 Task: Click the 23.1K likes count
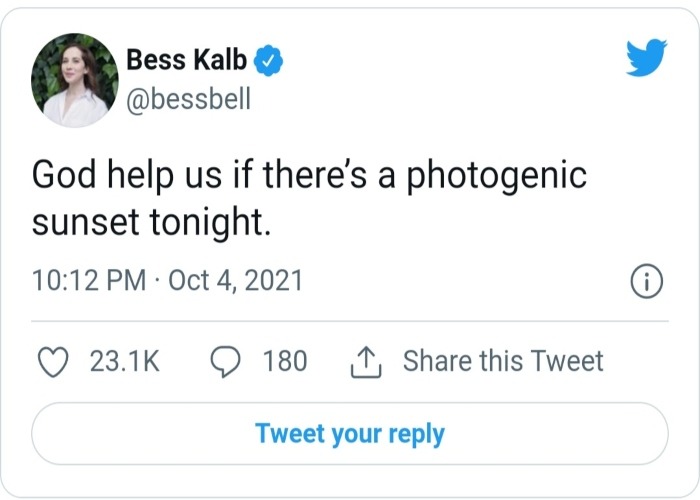tap(124, 361)
